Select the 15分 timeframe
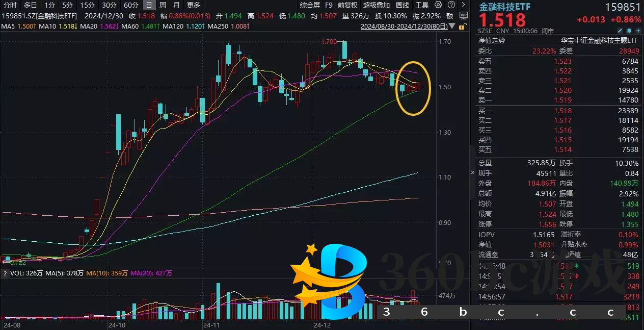 click(88, 5)
